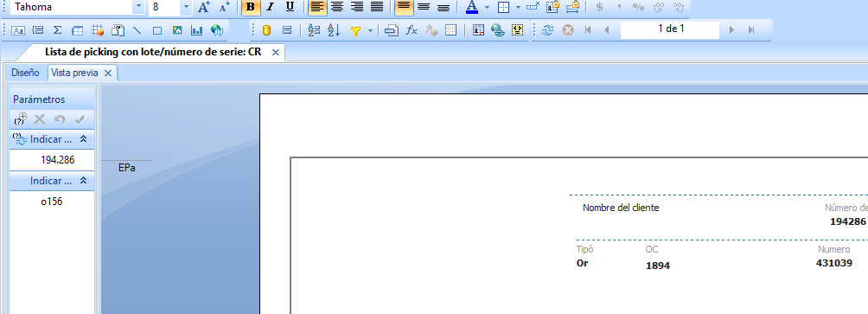This screenshot has width=868, height=314.
Task: Insert a chart using the bar chart icon
Action: point(196,30)
